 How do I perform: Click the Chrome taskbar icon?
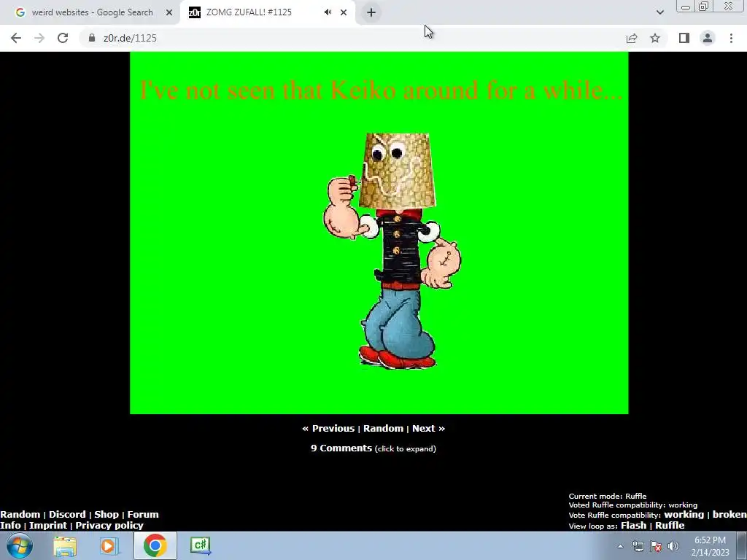(155, 545)
